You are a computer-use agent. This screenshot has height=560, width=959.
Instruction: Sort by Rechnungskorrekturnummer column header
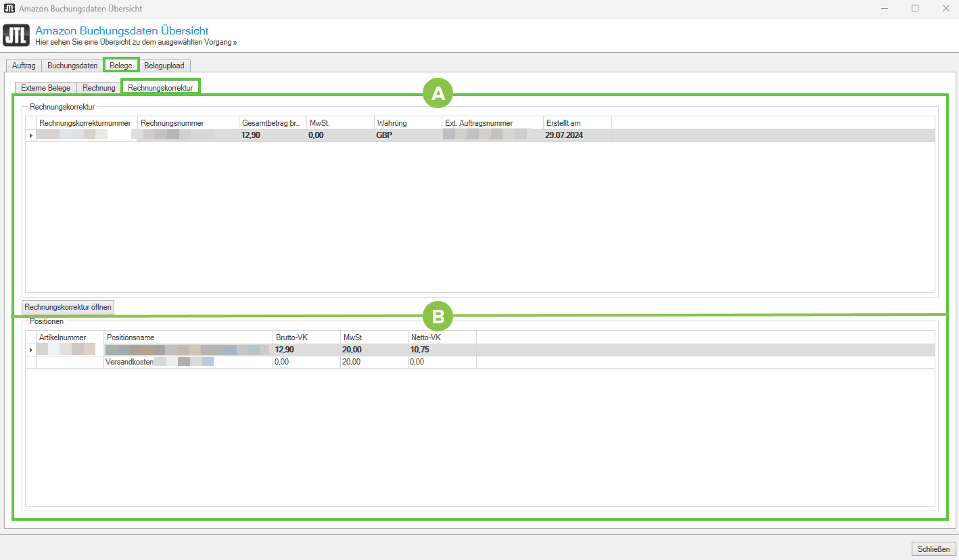click(85, 123)
